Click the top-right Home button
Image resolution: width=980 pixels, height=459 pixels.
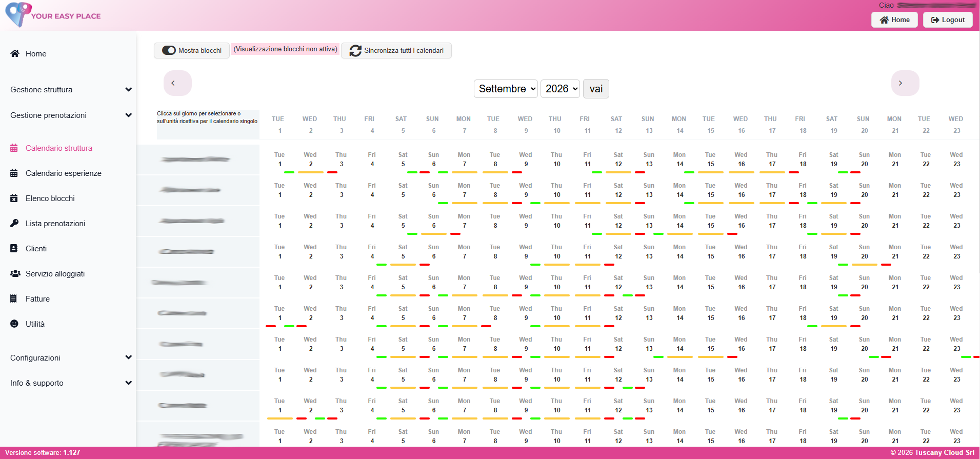(x=894, y=19)
